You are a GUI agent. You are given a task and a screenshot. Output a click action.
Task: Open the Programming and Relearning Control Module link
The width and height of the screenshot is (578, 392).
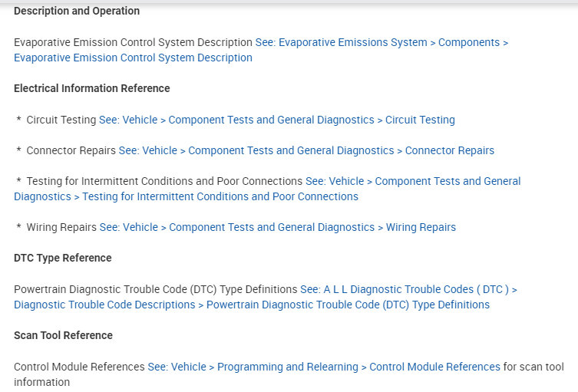323,367
